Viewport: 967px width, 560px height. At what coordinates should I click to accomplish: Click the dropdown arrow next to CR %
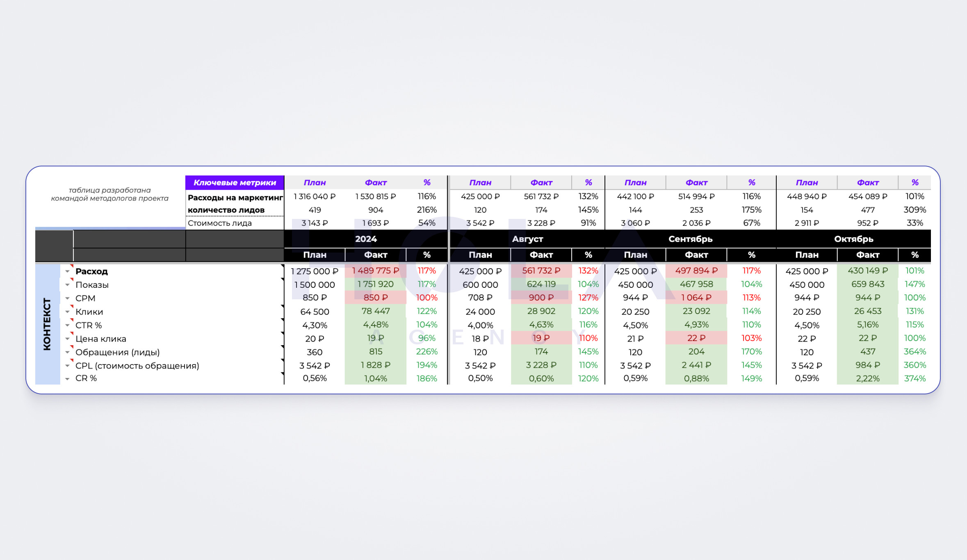tap(67, 379)
